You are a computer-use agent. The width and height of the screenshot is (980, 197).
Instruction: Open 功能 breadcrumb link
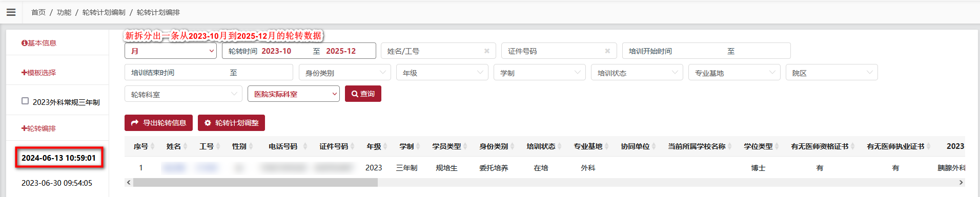pyautogui.click(x=64, y=12)
